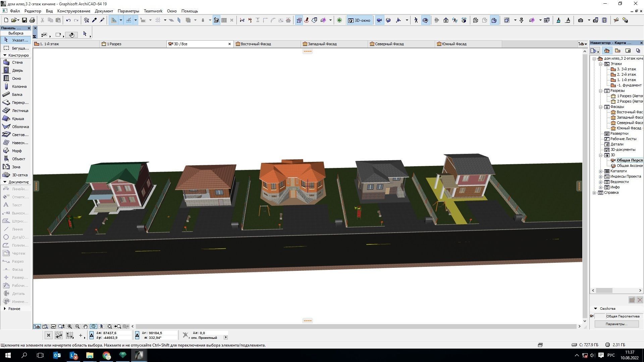The height and width of the screenshot is (362, 644).
Task: Toggle perspective camera view button
Action: [379, 20]
